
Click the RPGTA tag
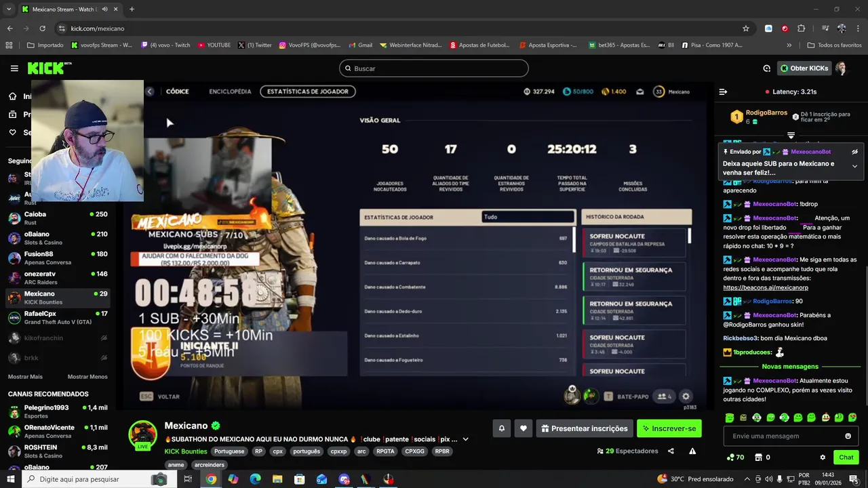tap(385, 451)
